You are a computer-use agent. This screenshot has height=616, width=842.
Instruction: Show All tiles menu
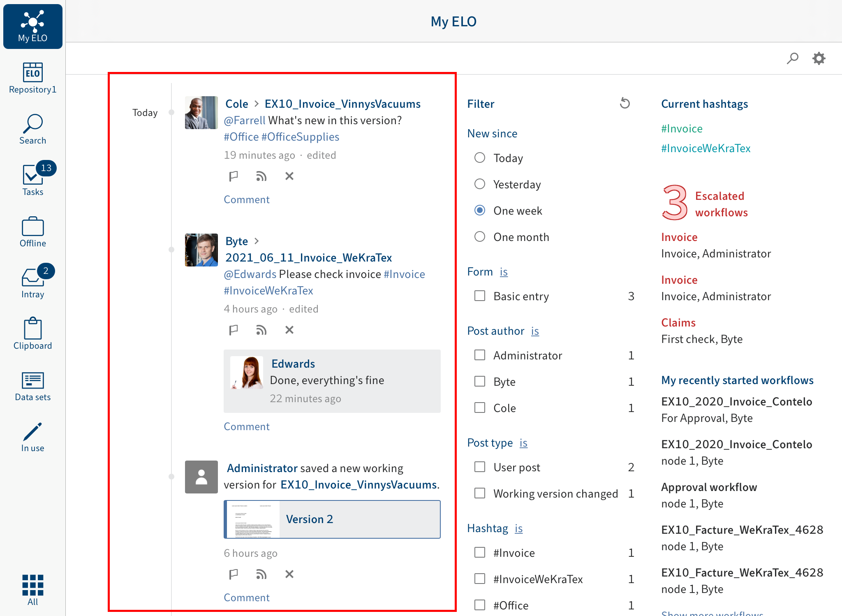33,590
